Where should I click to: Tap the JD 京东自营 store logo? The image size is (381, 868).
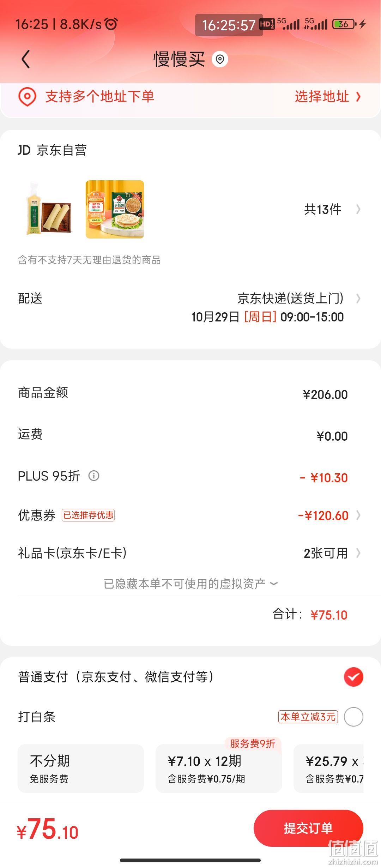pos(24,150)
